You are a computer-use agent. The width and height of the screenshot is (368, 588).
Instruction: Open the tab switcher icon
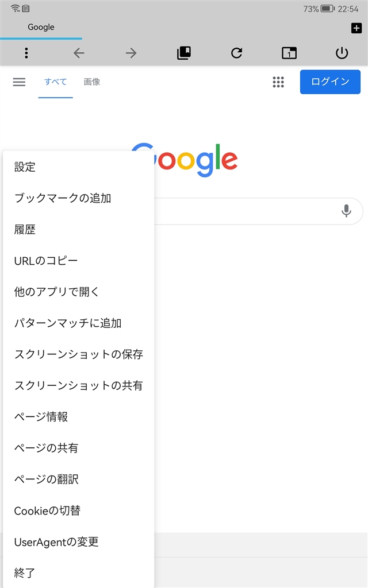click(x=289, y=53)
